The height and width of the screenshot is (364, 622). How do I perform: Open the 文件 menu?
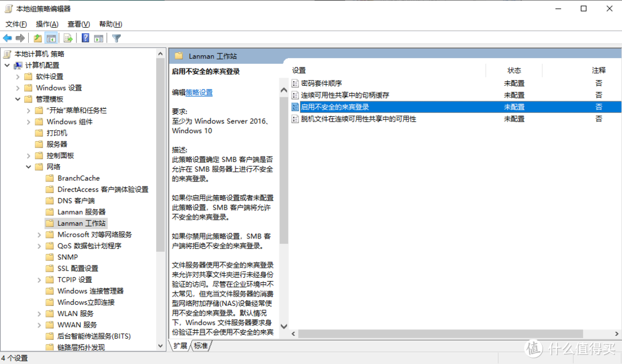(x=16, y=24)
